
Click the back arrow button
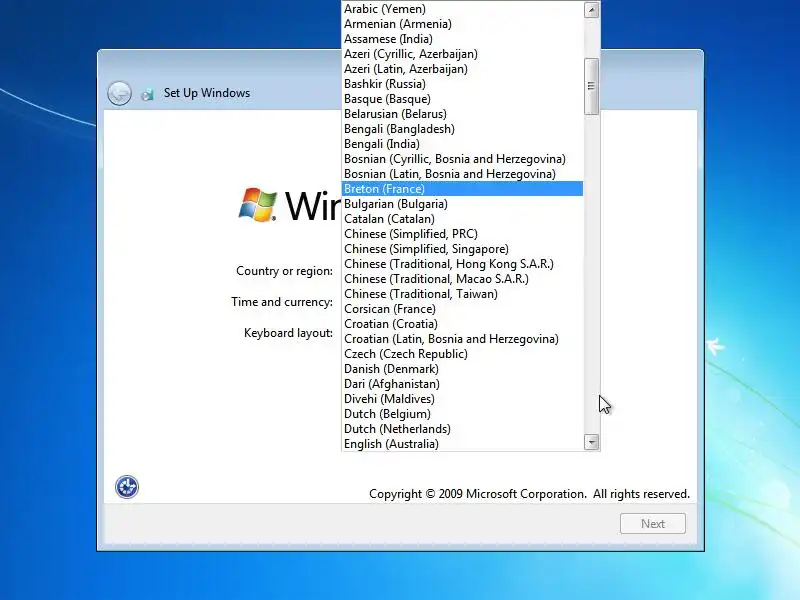119,93
